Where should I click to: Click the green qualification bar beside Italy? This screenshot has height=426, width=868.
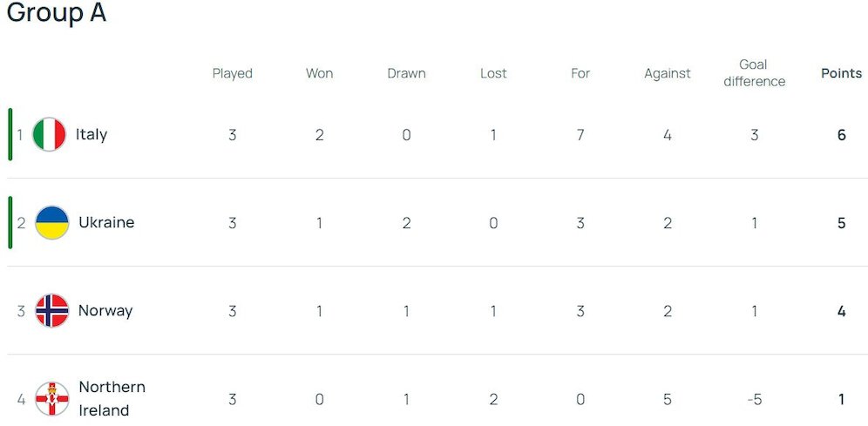point(10,134)
